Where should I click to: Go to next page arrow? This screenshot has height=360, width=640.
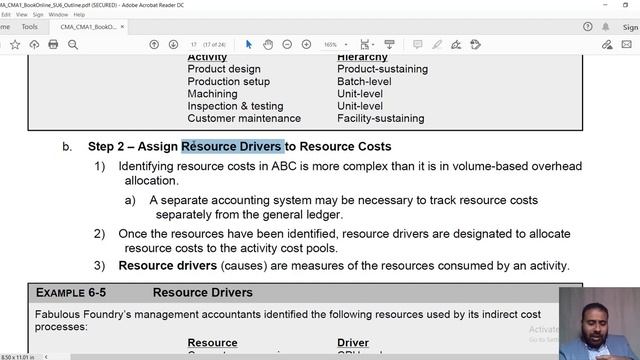[x=173, y=44]
